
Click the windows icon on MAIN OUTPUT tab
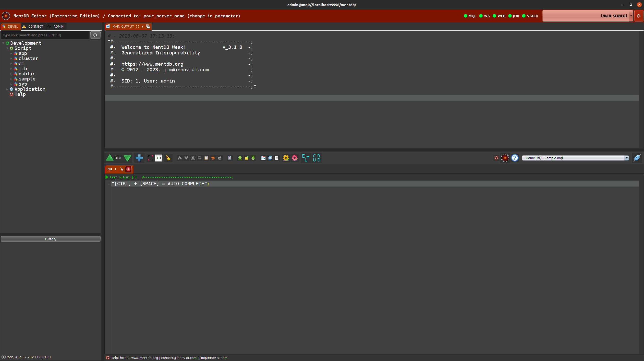148,26
